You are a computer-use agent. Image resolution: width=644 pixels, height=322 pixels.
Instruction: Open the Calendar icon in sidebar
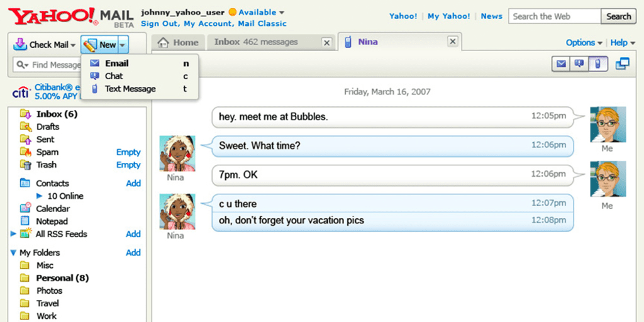coord(25,208)
